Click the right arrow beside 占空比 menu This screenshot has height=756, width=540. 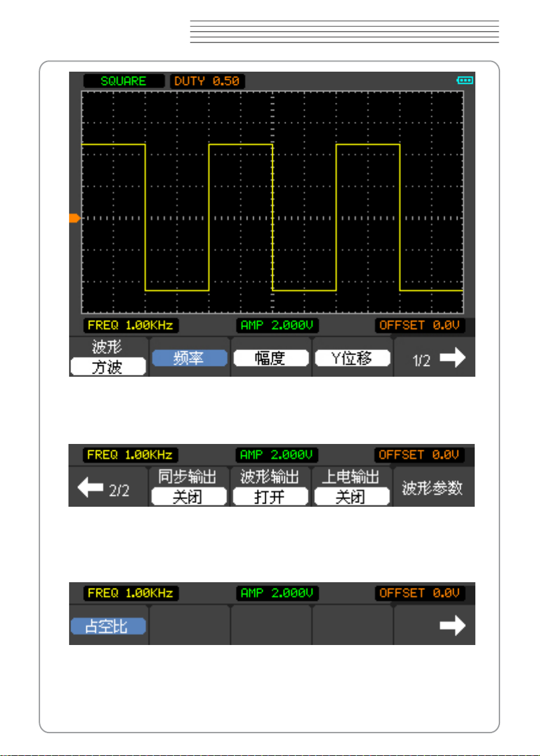click(452, 626)
